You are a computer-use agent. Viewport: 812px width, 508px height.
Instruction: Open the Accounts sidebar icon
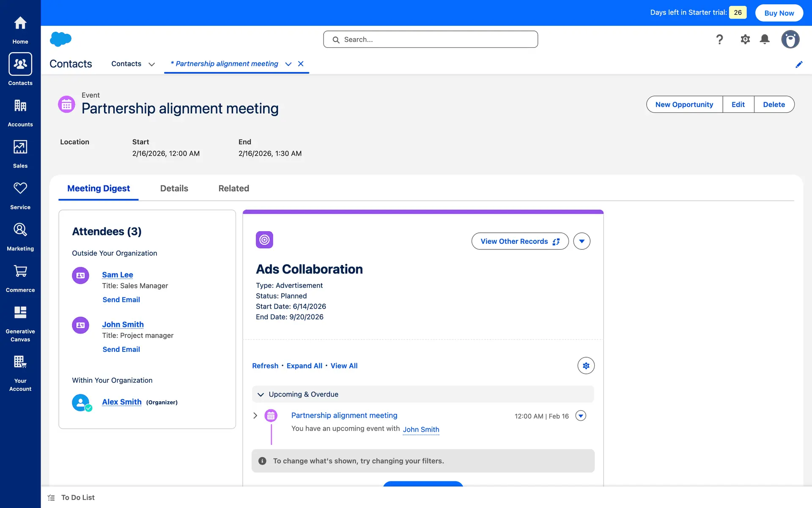pyautogui.click(x=20, y=112)
